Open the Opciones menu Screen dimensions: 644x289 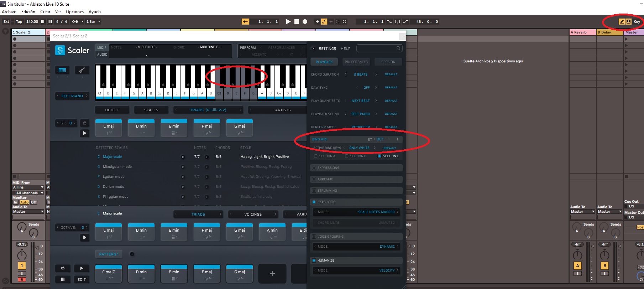coord(75,12)
